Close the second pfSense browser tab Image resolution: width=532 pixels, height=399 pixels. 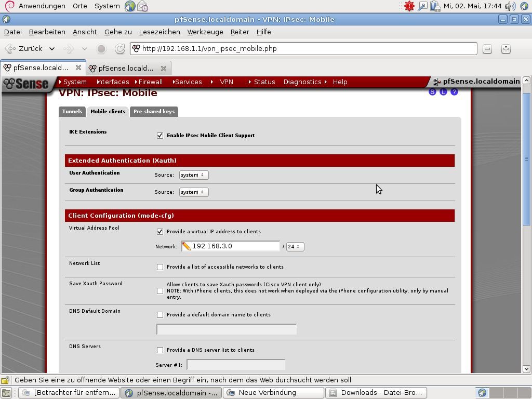tap(164, 68)
